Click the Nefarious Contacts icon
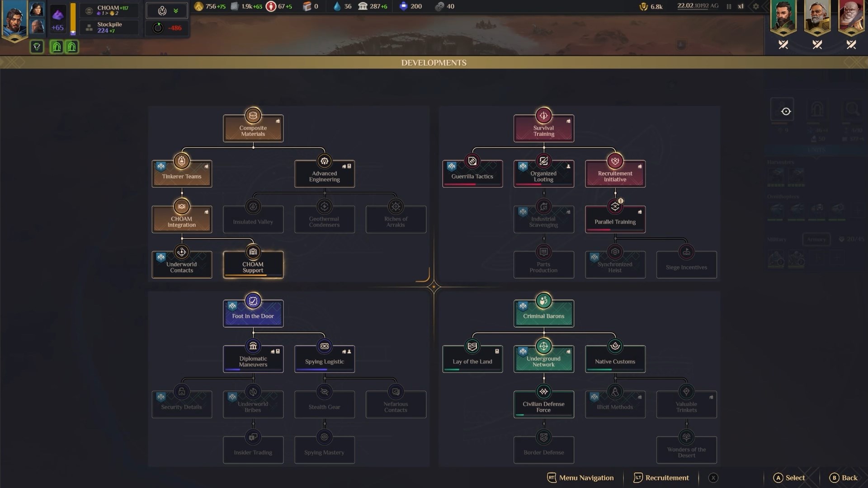Viewport: 868px width, 488px height. coord(396,392)
